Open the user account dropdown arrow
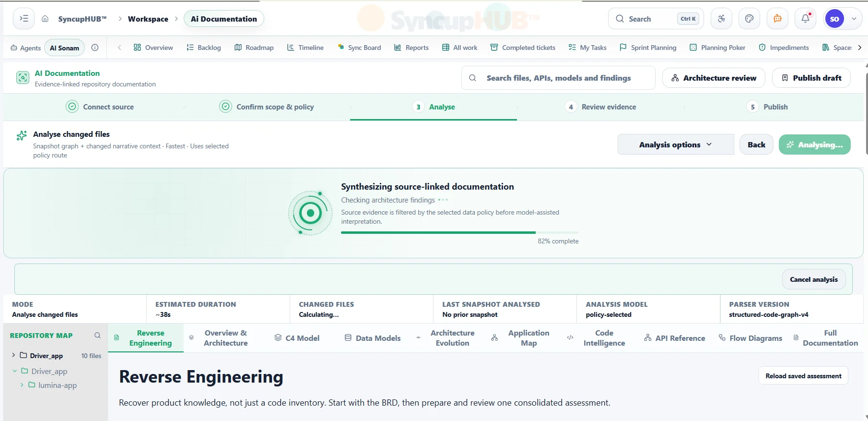Screen dimensions: 868x421 [x=854, y=19]
